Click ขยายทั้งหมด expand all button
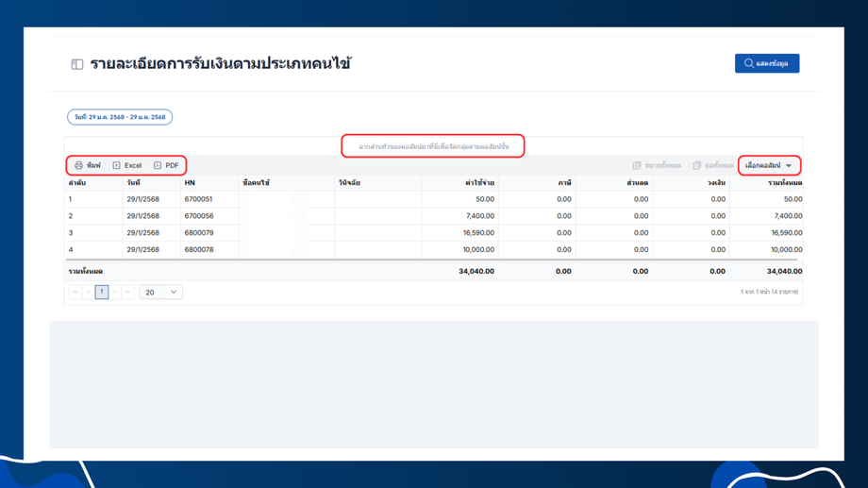 coord(657,165)
